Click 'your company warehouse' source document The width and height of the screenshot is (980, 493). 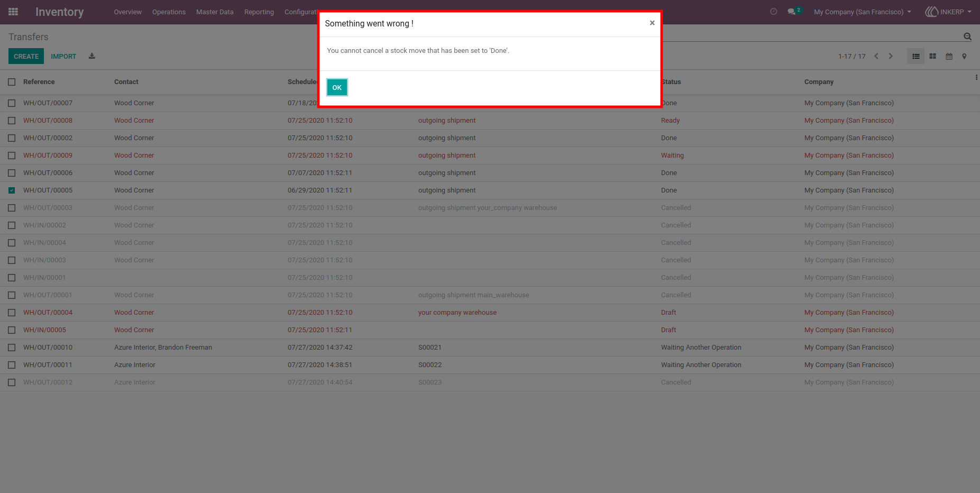coord(457,313)
